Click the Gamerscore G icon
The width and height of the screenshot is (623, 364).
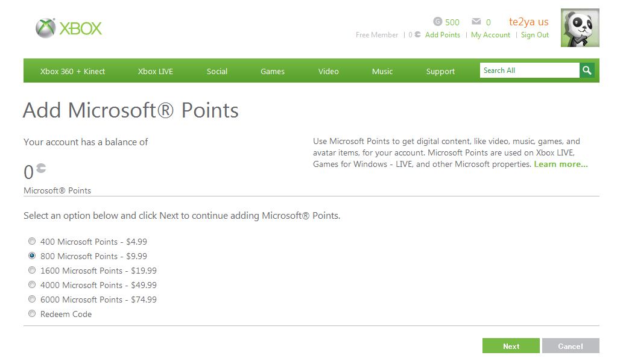coord(437,22)
